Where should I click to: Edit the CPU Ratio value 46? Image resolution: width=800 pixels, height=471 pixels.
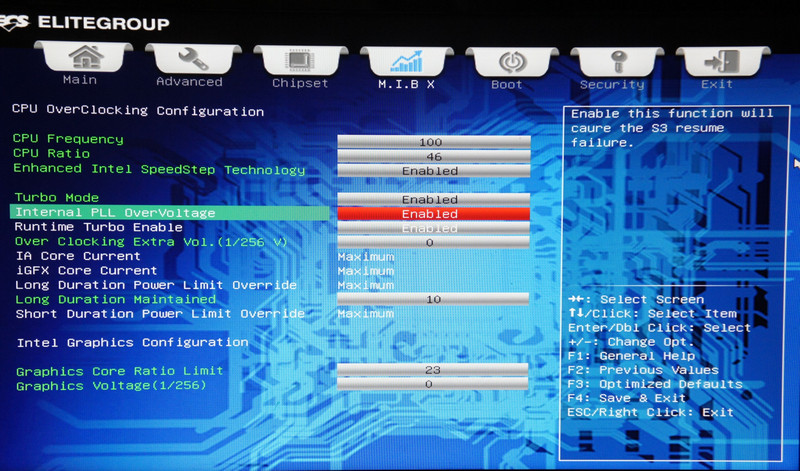pyautogui.click(x=434, y=156)
